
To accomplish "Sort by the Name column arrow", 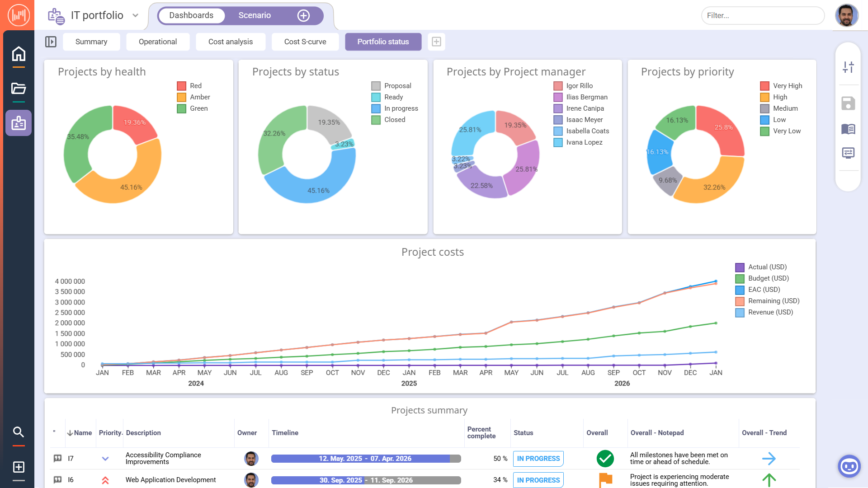I will click(70, 433).
